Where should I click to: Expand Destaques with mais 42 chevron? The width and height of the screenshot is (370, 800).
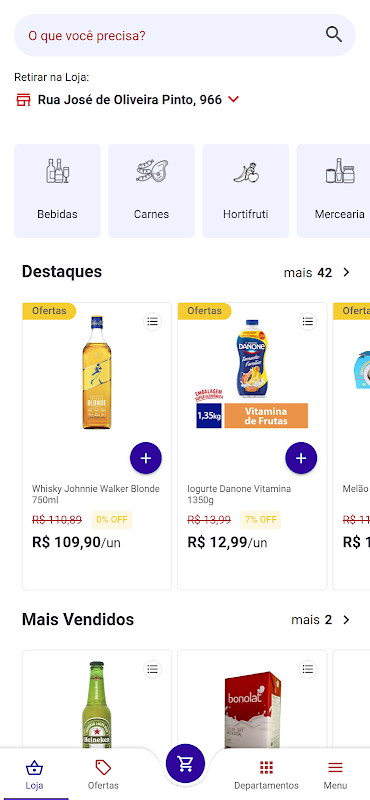click(x=347, y=272)
